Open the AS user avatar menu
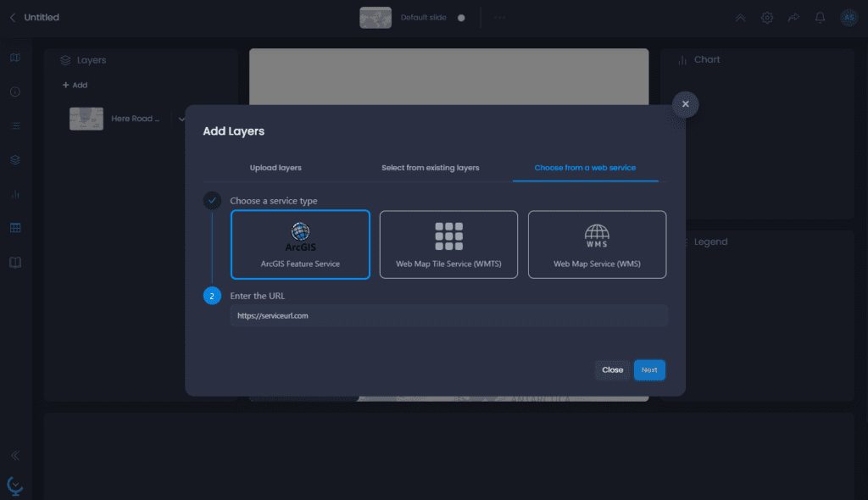868x500 pixels. (849, 18)
